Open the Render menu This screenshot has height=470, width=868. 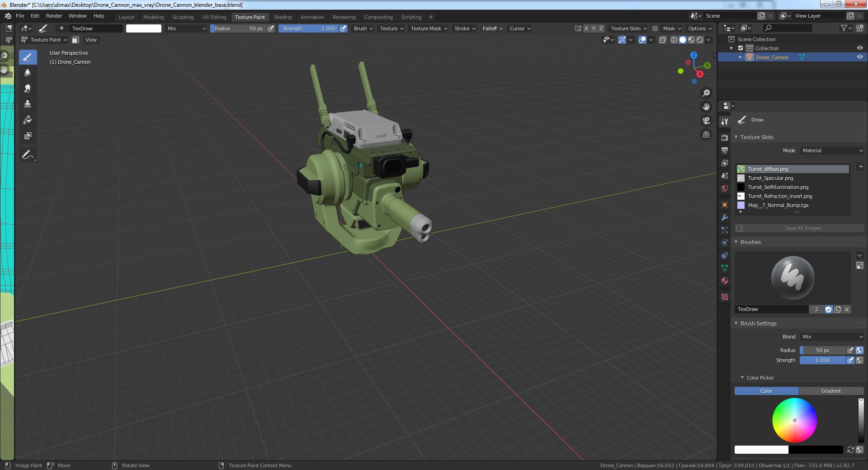(x=54, y=16)
